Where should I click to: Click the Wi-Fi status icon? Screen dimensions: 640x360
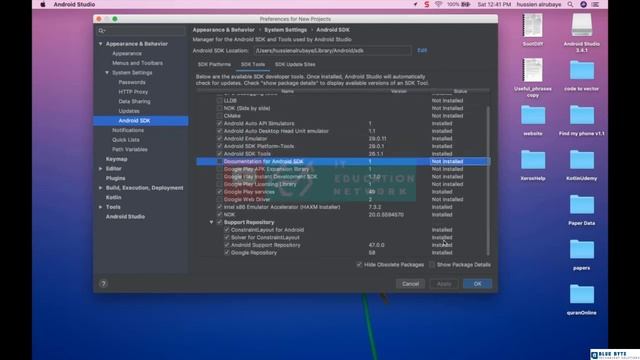[x=438, y=4]
